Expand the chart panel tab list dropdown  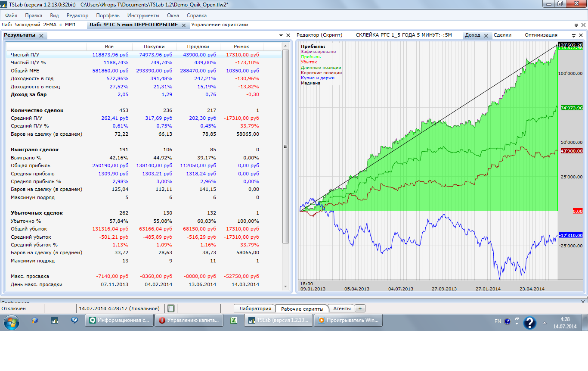pos(573,35)
